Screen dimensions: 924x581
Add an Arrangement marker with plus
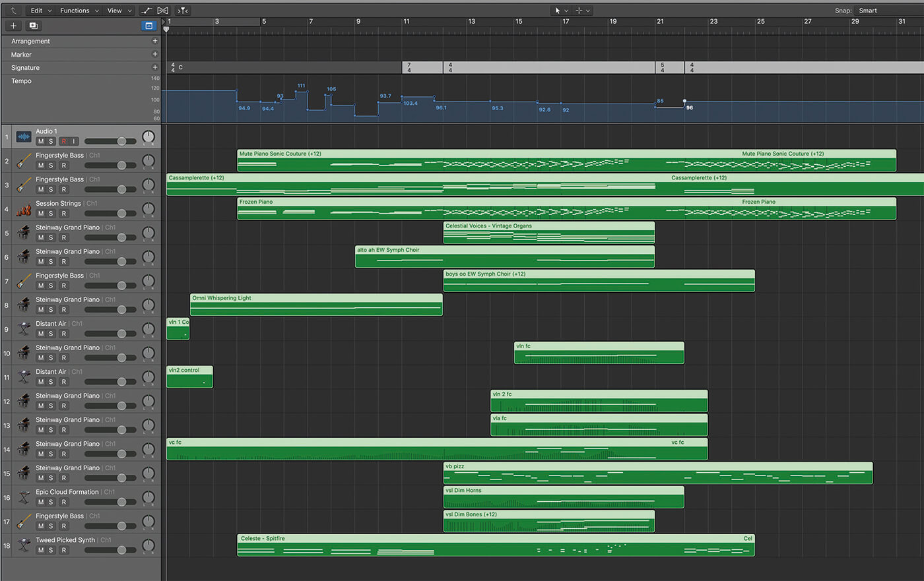click(155, 41)
